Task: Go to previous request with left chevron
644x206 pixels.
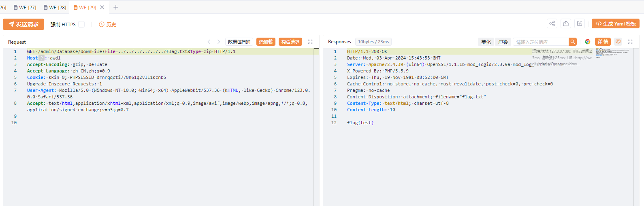Action: click(x=209, y=42)
